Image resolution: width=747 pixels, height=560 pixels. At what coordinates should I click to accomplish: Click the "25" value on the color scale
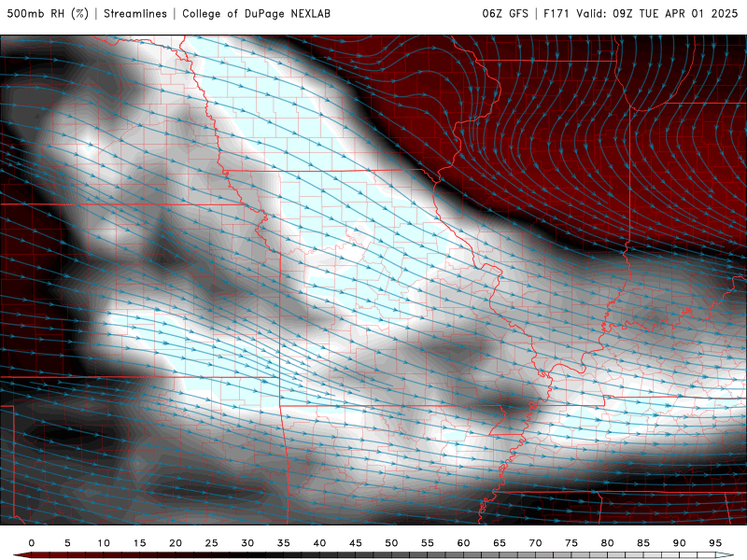tap(212, 543)
